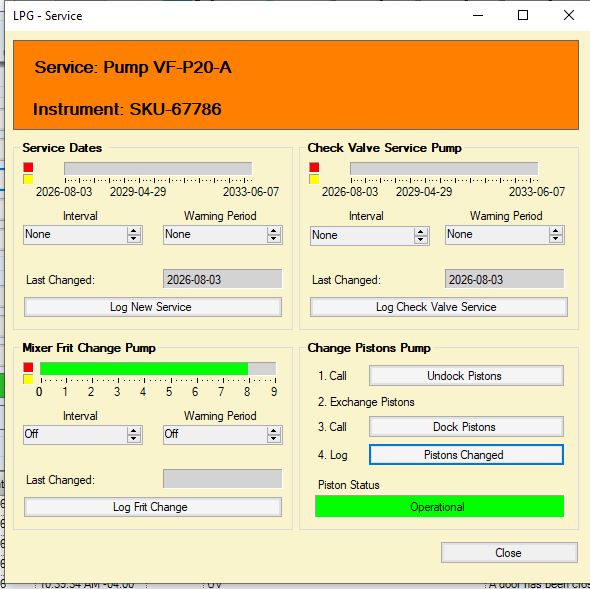Click the green Mixer Frit progress bar
The image size is (590, 589).
(144, 368)
